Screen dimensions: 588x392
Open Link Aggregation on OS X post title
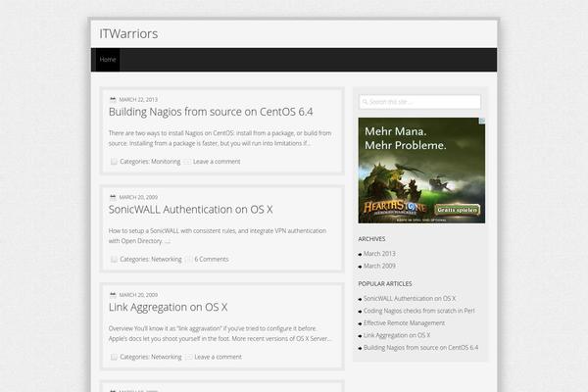(x=168, y=307)
